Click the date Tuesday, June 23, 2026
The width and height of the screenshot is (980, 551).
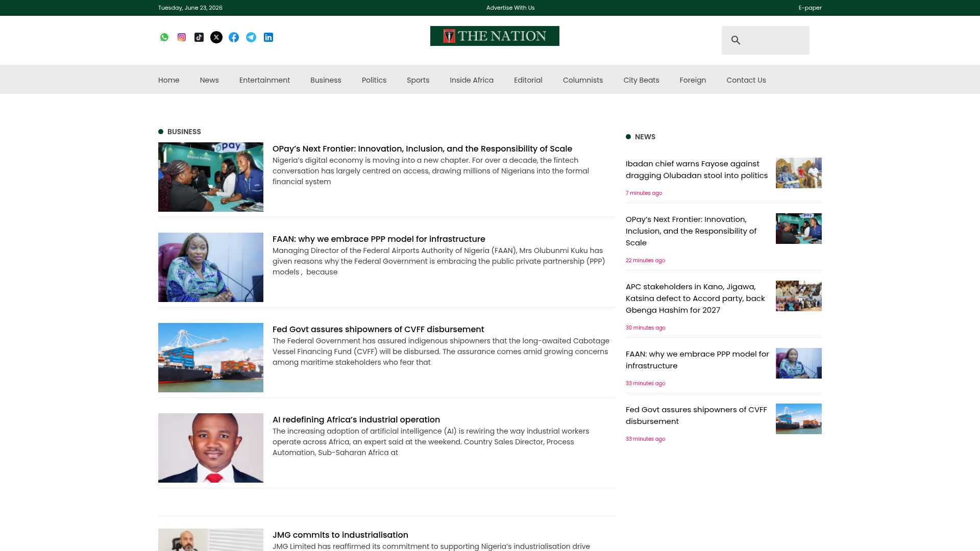(x=190, y=8)
